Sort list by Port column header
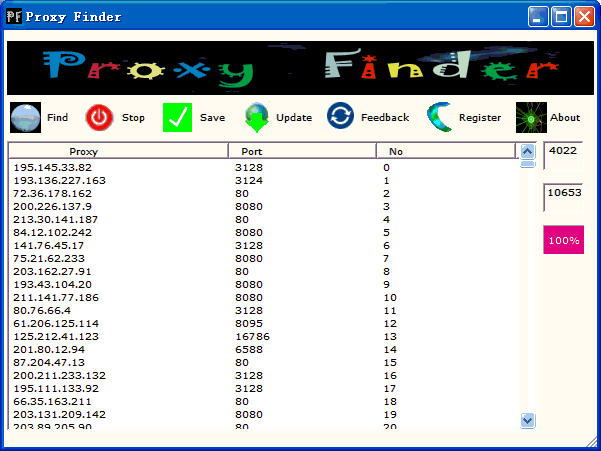Image resolution: width=601 pixels, height=451 pixels. click(302, 151)
